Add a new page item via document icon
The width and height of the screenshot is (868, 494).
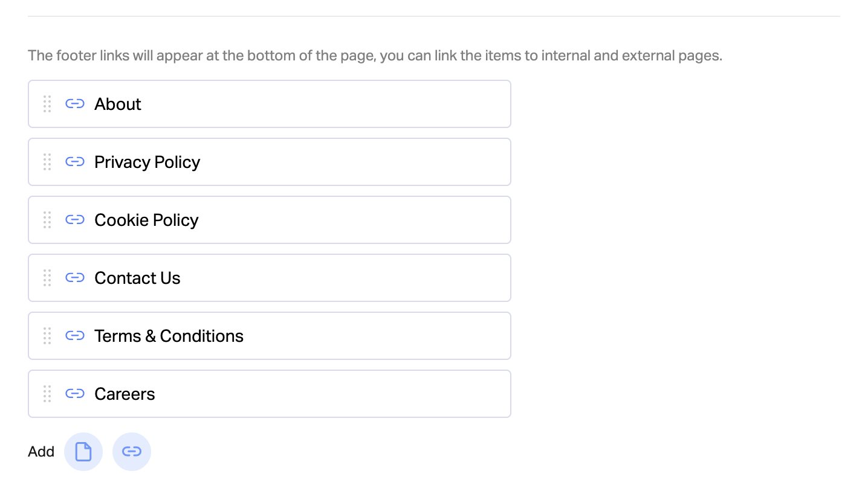[83, 452]
